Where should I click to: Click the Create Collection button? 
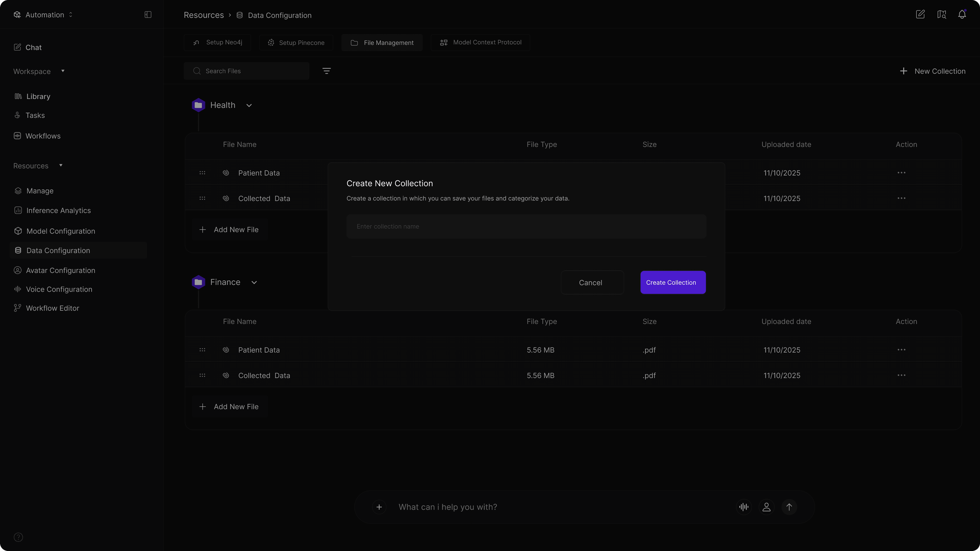tap(673, 283)
